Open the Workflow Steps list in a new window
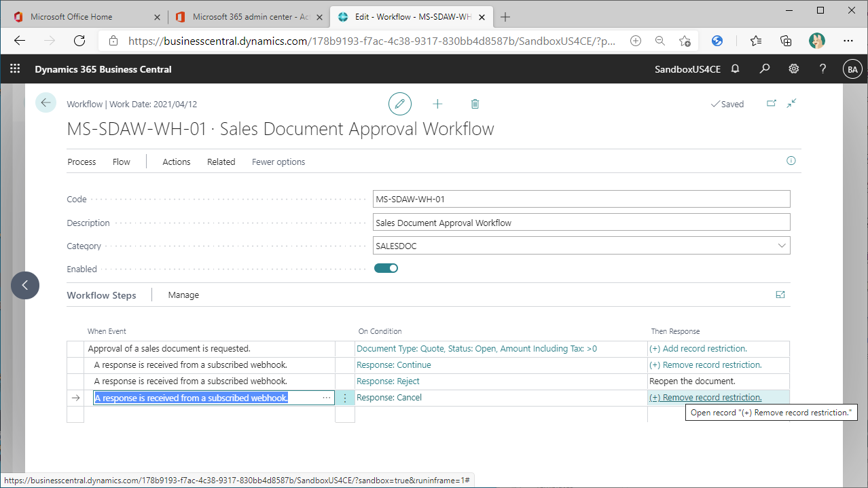 [x=780, y=294]
